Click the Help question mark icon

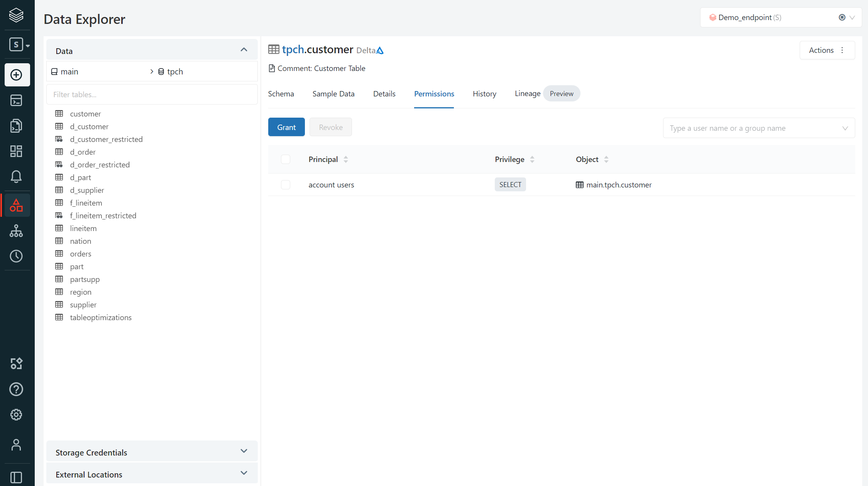tap(16, 389)
